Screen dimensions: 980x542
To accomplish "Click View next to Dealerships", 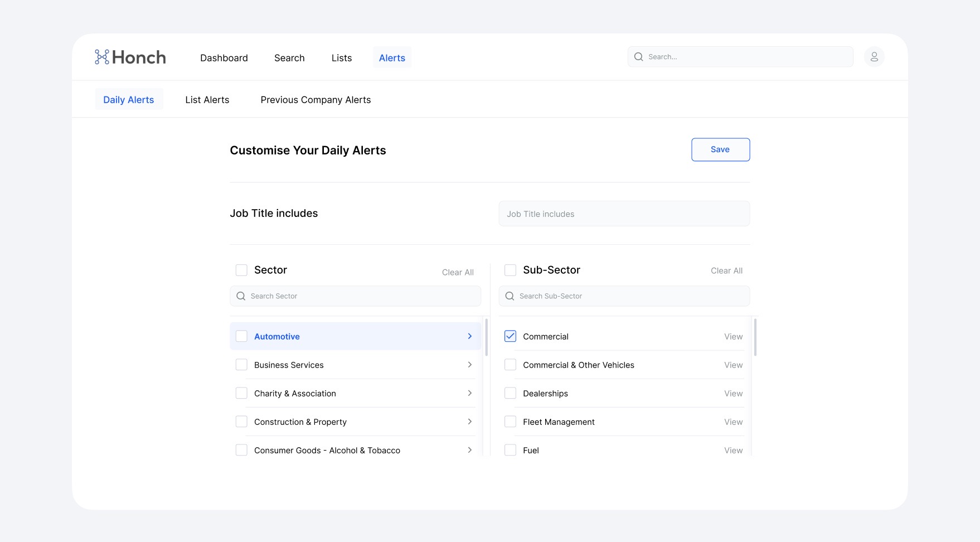I will point(734,394).
